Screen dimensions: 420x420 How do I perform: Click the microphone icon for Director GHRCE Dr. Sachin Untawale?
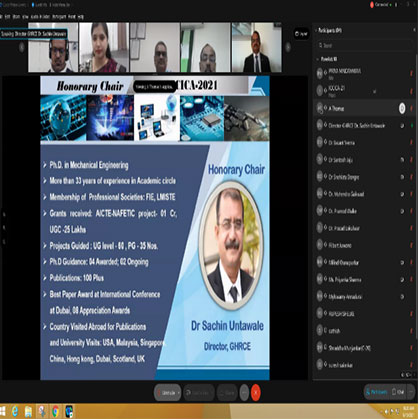click(x=412, y=126)
